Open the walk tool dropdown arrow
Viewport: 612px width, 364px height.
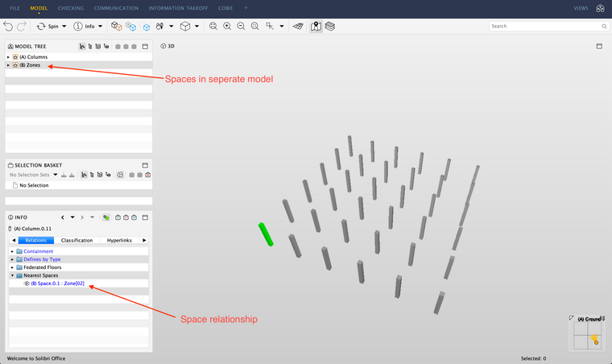coord(172,26)
